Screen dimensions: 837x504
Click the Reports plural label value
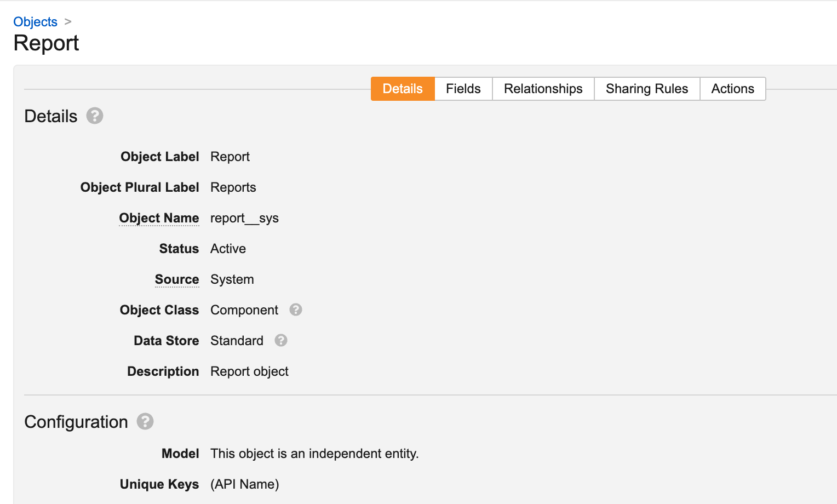point(233,187)
